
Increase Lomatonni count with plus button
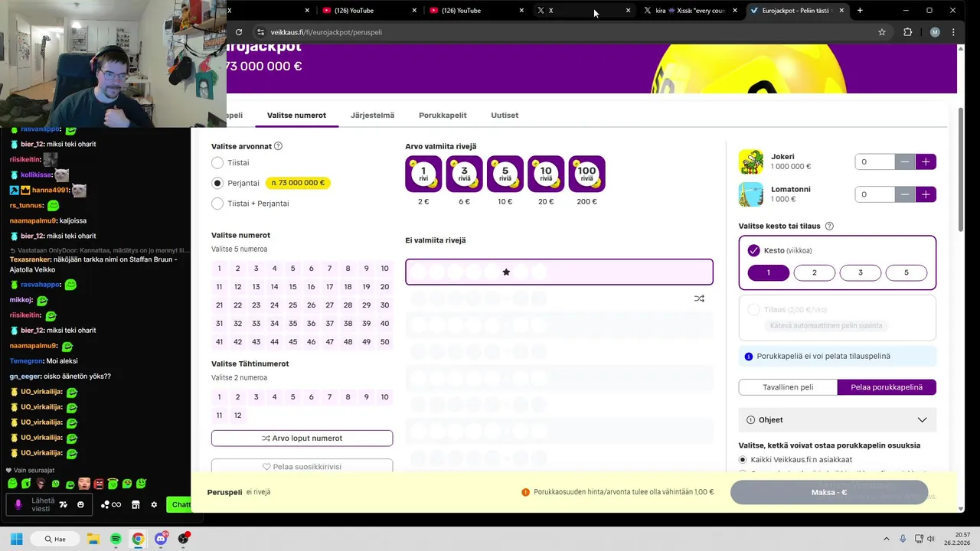click(926, 194)
